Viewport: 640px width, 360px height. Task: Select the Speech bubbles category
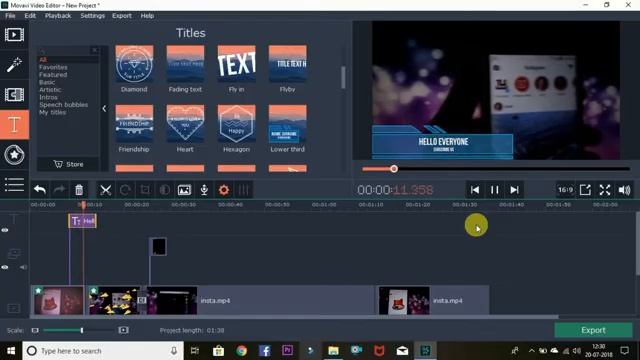(63, 104)
